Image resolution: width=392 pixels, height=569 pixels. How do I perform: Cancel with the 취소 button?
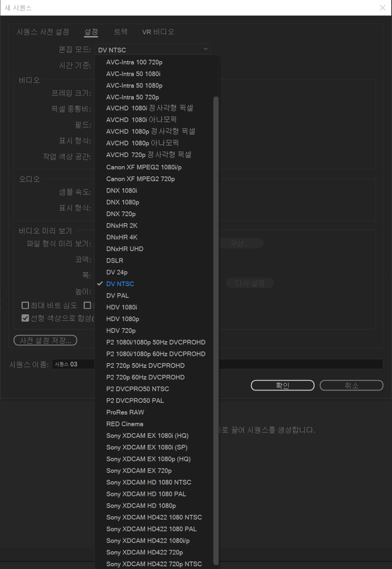coord(352,385)
